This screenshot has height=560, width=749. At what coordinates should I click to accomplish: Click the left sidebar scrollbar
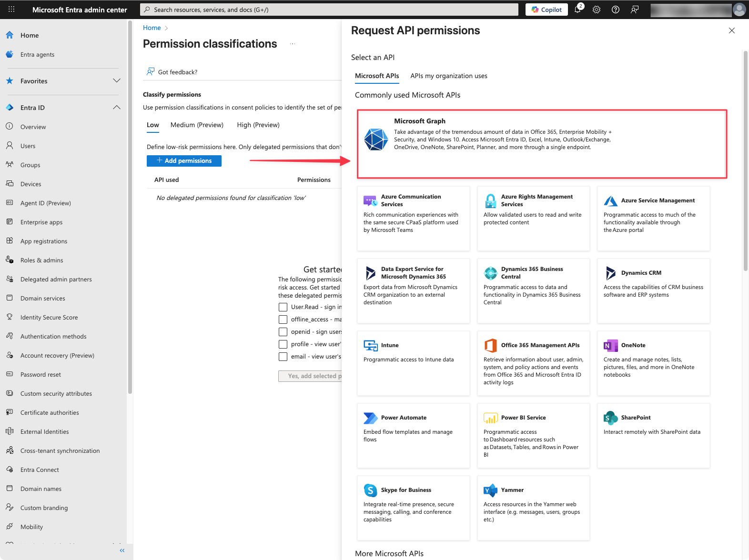130,207
